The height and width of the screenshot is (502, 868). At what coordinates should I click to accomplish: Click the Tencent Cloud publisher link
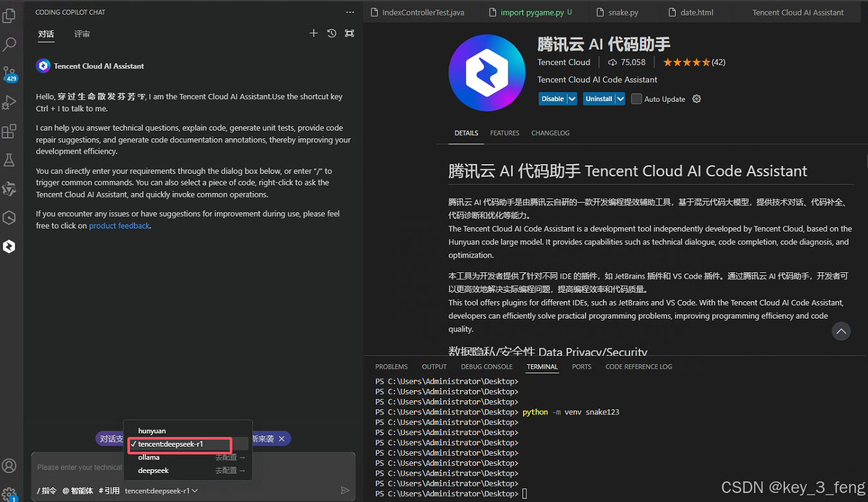[x=564, y=62]
